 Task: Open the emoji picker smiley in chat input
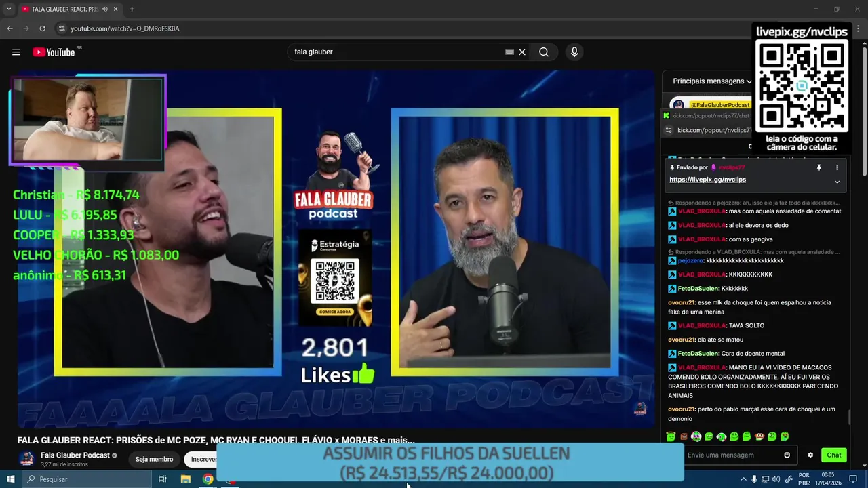pos(787,455)
